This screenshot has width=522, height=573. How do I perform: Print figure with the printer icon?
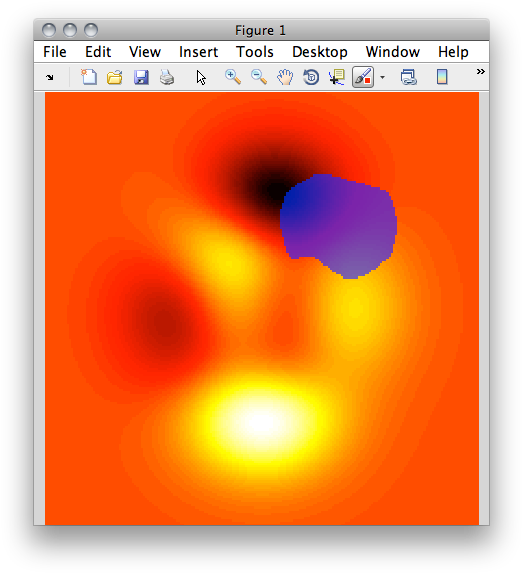tap(167, 77)
